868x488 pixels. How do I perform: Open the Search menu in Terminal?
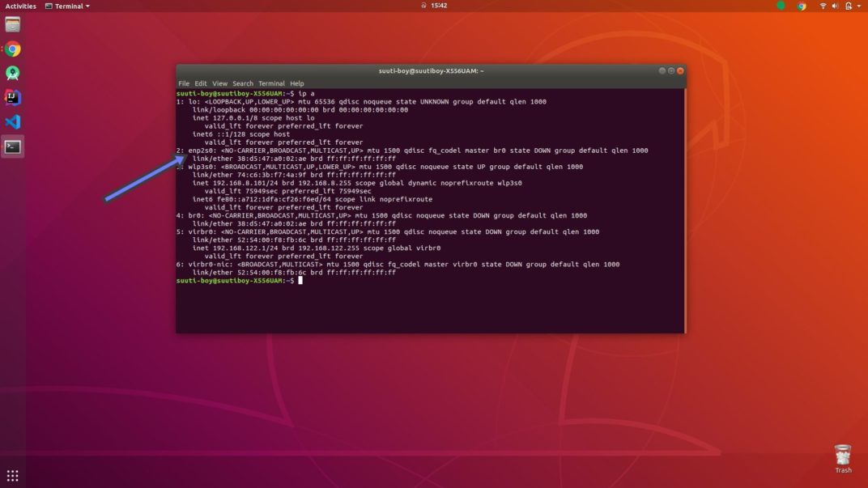242,83
